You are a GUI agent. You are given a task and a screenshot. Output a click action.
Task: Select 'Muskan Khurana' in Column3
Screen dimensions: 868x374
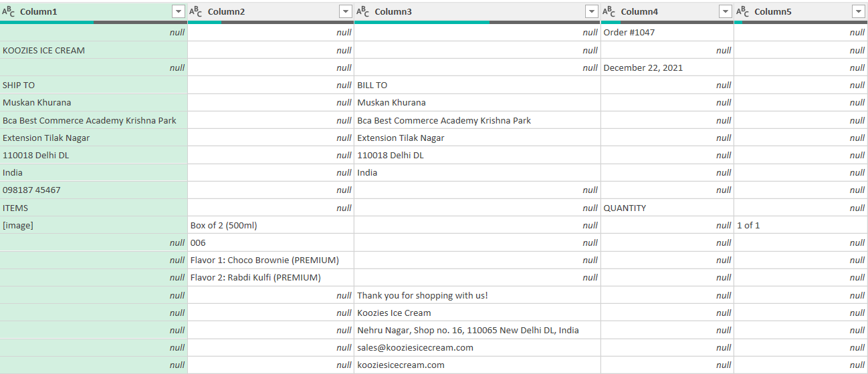[477, 102]
